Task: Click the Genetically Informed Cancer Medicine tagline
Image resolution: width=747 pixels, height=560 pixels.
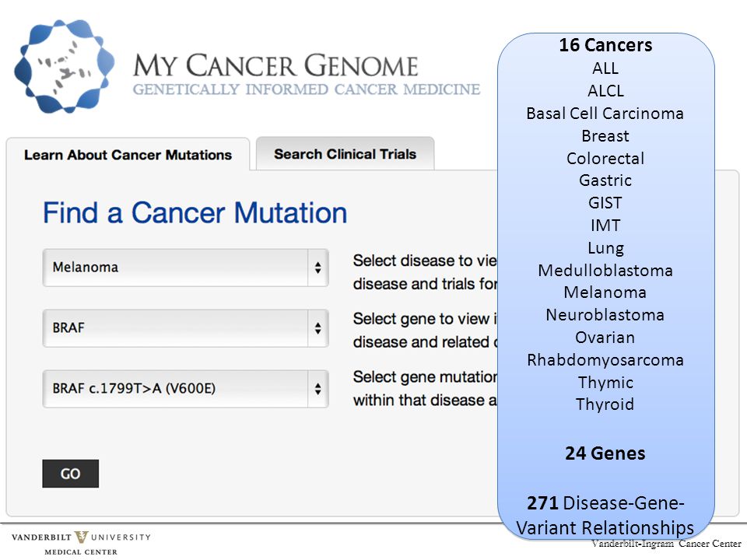Action: [x=307, y=89]
